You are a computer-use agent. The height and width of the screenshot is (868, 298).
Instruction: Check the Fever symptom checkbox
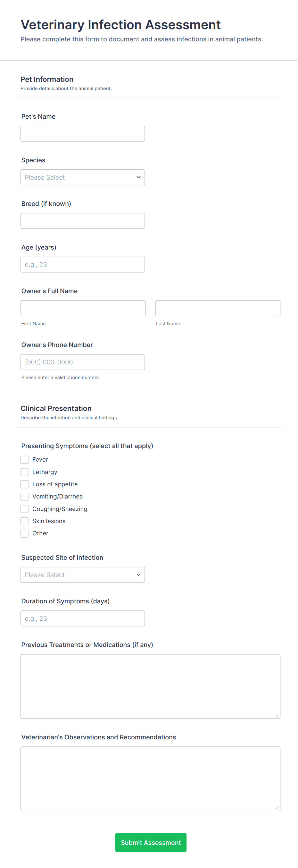click(24, 459)
